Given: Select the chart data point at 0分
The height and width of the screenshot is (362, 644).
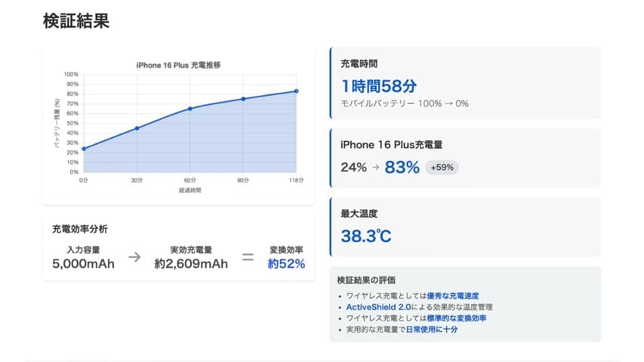Looking at the screenshot, I should click(x=83, y=149).
